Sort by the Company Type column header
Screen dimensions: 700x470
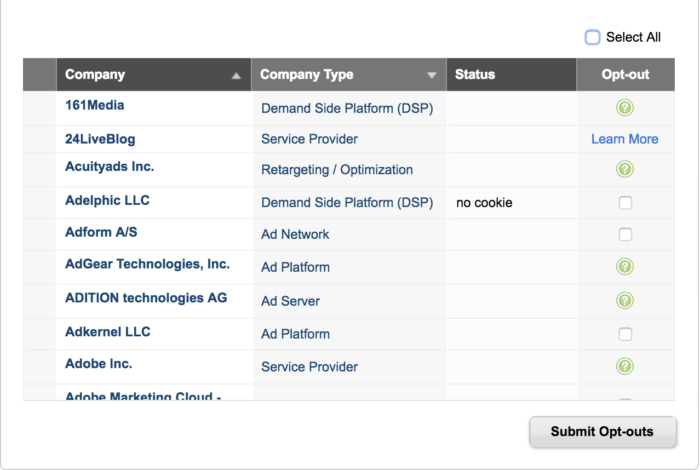[x=349, y=75]
